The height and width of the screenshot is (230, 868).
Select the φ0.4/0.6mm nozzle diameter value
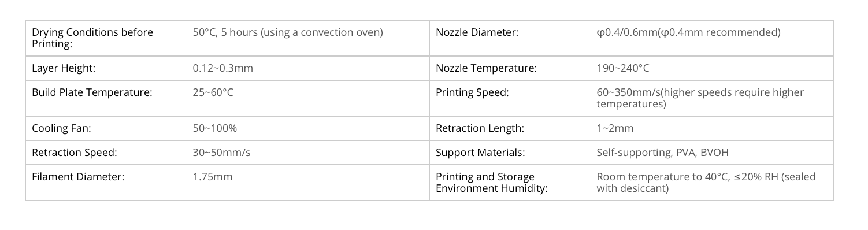(688, 32)
